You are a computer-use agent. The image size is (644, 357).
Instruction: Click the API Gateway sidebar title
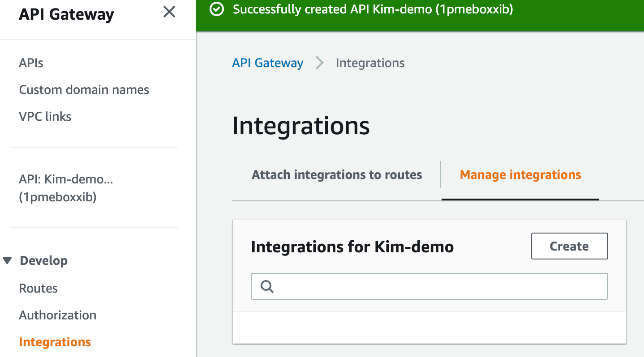(x=66, y=14)
